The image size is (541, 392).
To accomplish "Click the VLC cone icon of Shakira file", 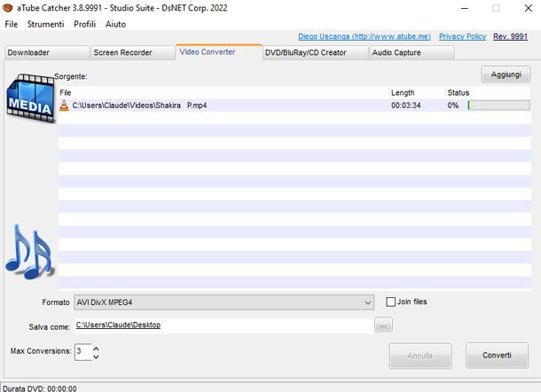I will [64, 106].
